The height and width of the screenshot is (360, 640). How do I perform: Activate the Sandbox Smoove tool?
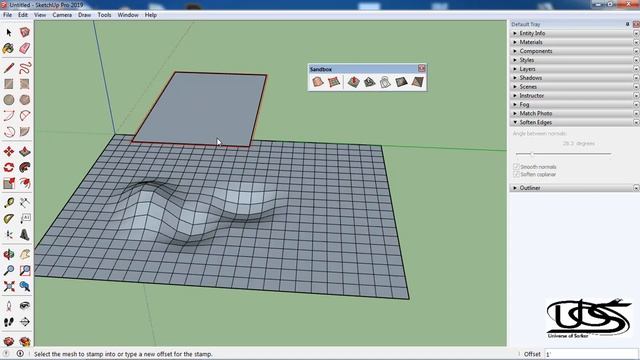click(x=353, y=82)
